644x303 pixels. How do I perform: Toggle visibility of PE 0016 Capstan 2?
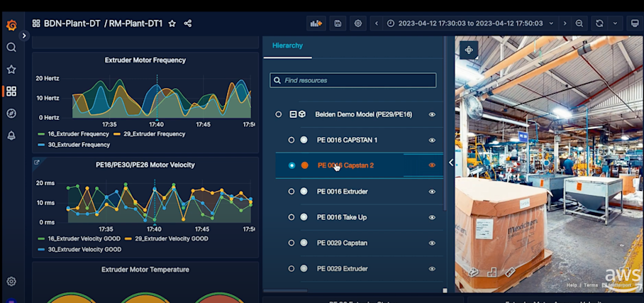coord(432,165)
